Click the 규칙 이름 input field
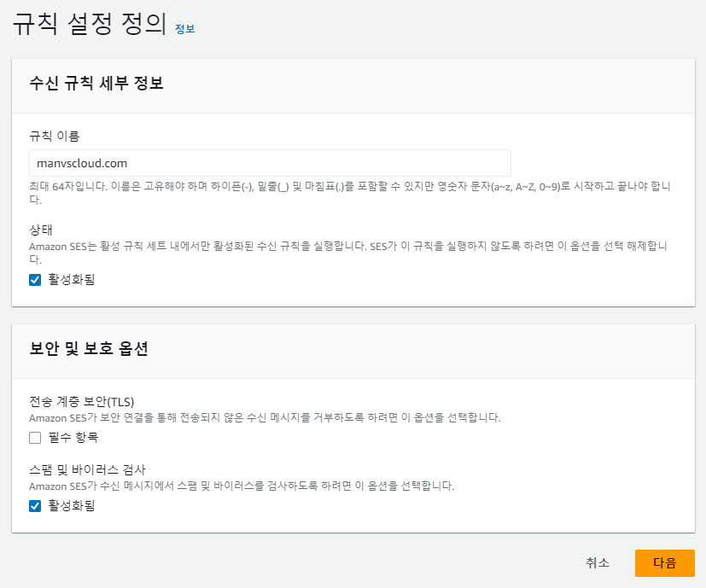The height and width of the screenshot is (588, 706). [270, 162]
